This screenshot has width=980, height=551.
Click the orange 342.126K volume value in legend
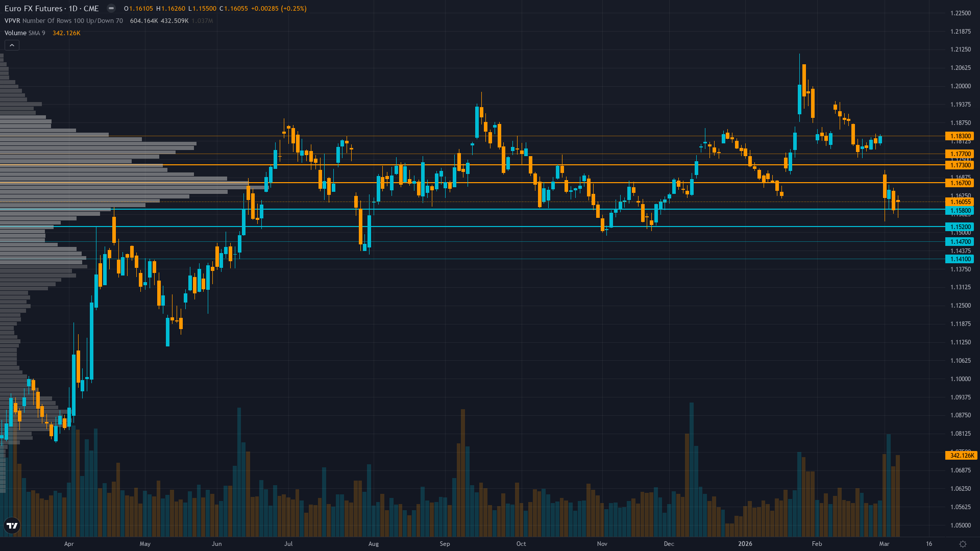pyautogui.click(x=66, y=33)
